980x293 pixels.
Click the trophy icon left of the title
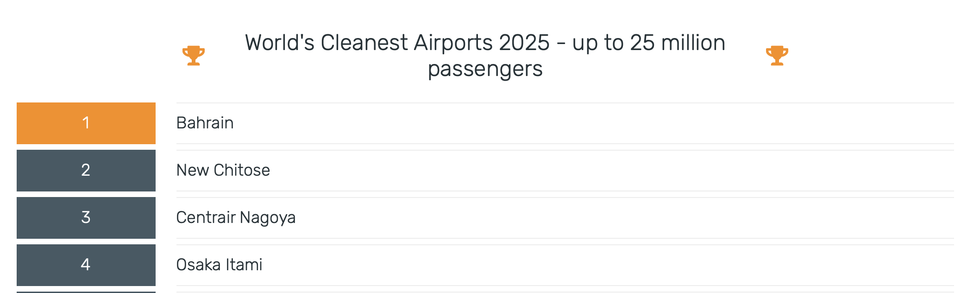tap(194, 56)
